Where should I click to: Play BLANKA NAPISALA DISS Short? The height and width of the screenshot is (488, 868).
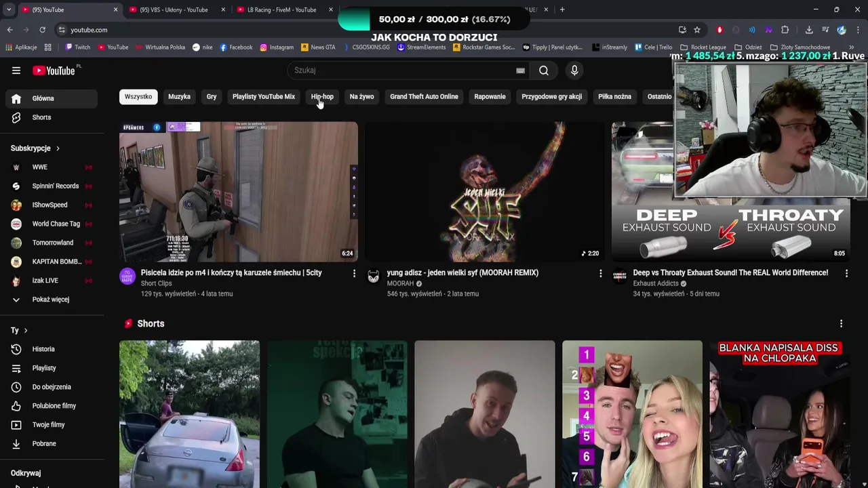[x=780, y=414]
